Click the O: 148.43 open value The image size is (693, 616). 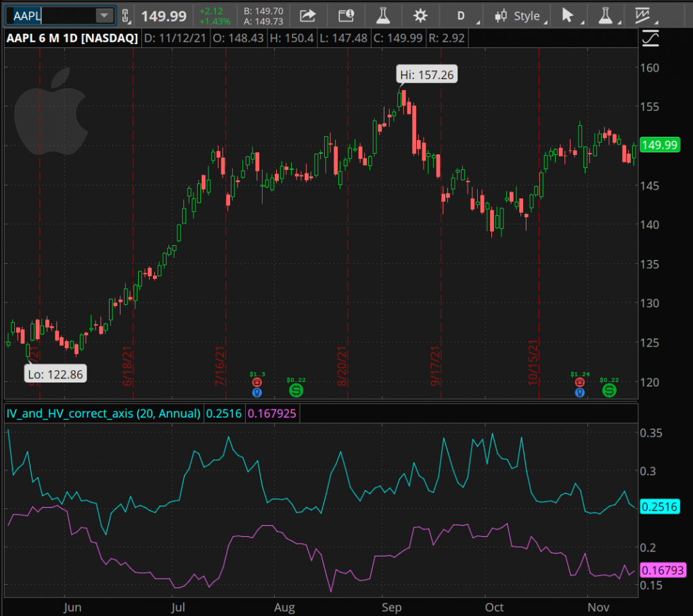click(x=238, y=38)
